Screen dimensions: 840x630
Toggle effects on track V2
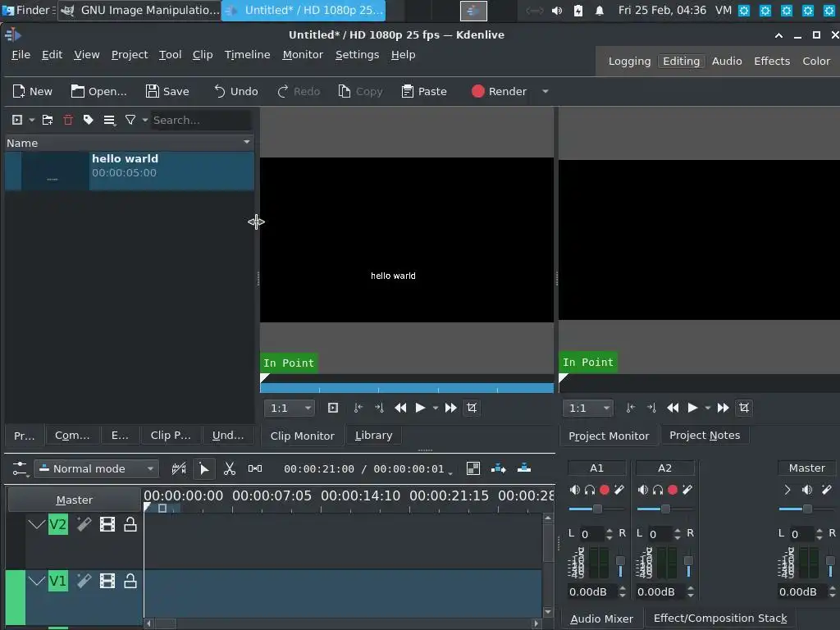point(84,524)
